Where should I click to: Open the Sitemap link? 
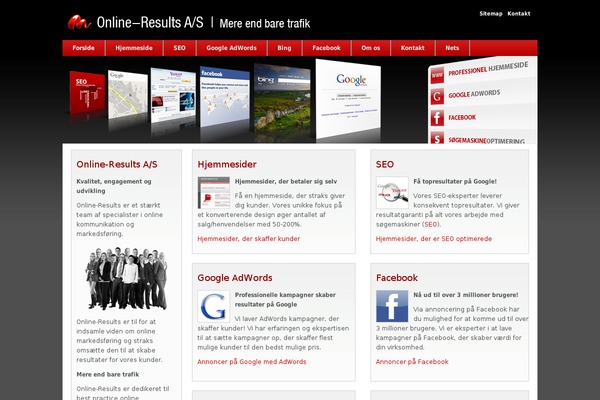click(x=491, y=14)
